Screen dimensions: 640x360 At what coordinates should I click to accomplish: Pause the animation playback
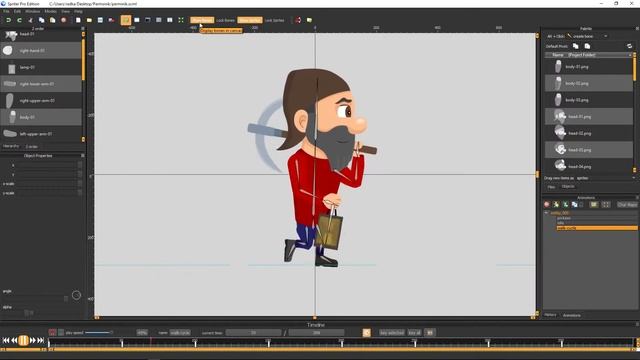coord(23,340)
